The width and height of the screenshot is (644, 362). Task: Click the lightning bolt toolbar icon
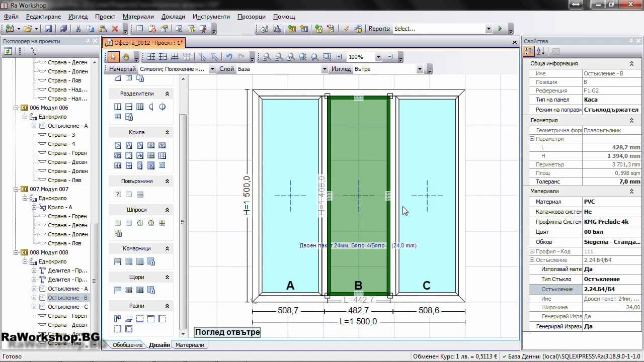click(347, 29)
